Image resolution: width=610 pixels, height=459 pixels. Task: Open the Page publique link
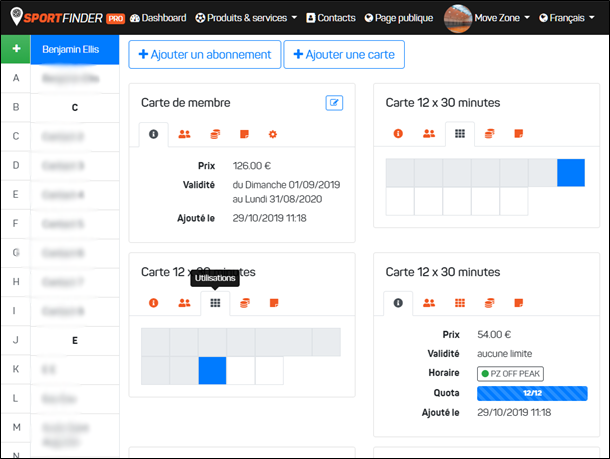pos(398,18)
